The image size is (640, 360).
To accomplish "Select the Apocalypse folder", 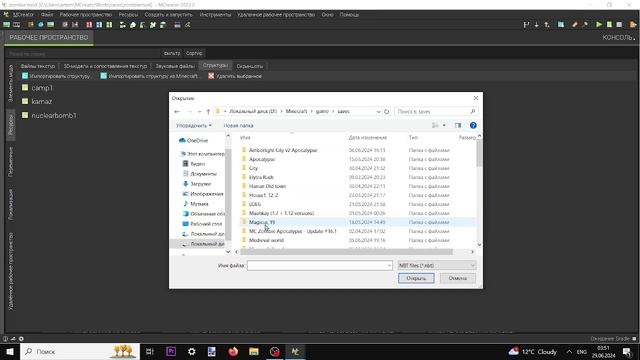I will pos(262,159).
